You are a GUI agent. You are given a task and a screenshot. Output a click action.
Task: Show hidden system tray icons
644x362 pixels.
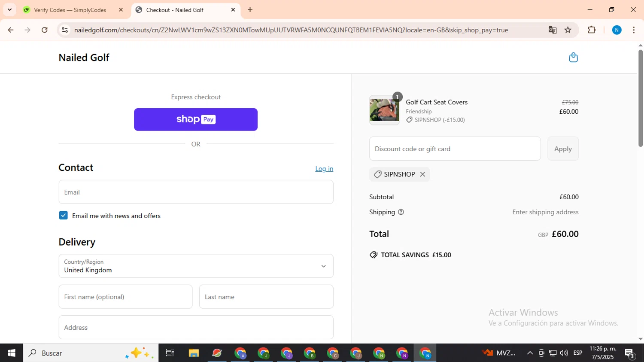pos(530,353)
